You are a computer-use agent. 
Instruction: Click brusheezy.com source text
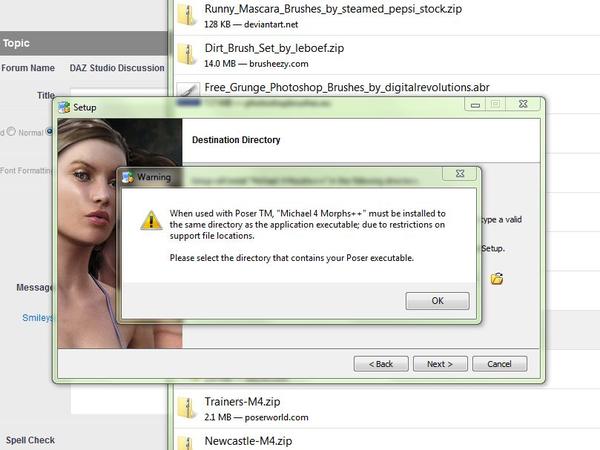pos(279,64)
